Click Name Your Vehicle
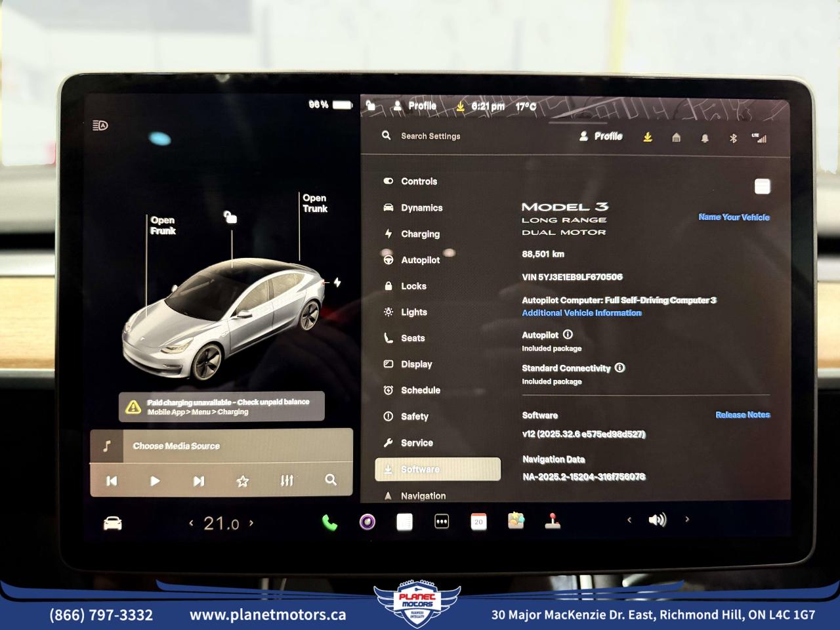The image size is (840, 630). tap(734, 217)
